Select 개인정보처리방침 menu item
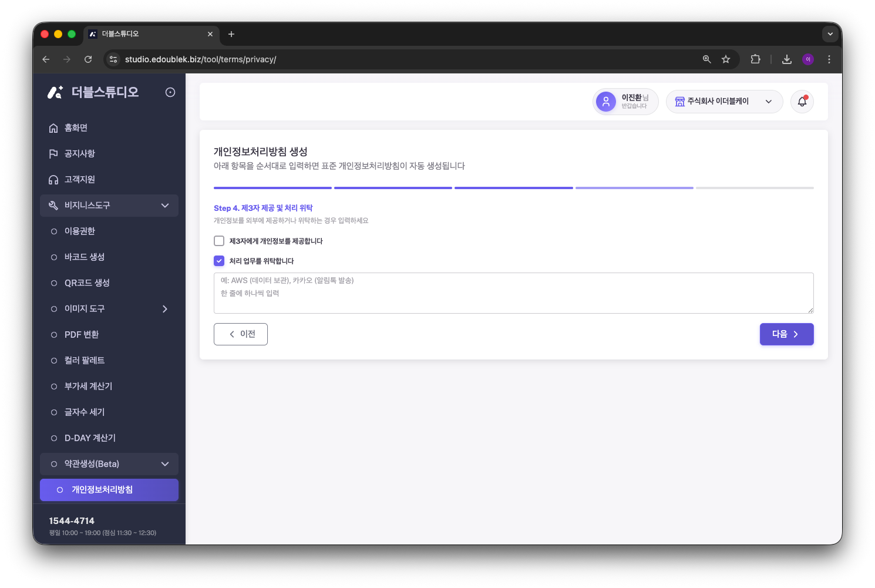Image resolution: width=875 pixels, height=588 pixels. click(109, 490)
